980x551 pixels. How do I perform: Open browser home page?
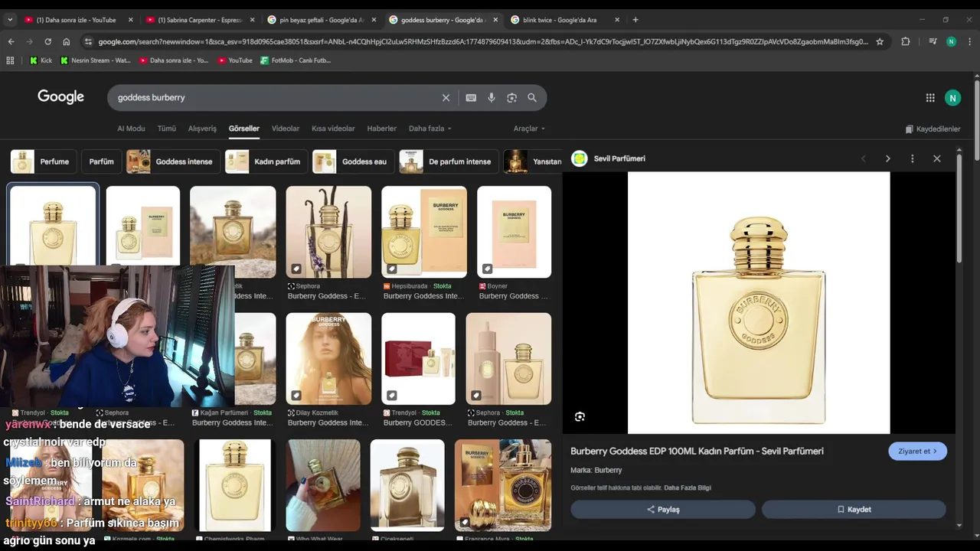(67, 41)
